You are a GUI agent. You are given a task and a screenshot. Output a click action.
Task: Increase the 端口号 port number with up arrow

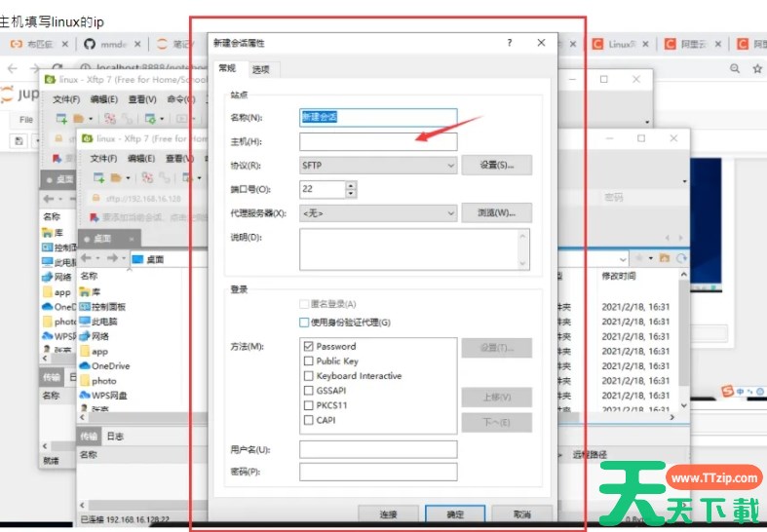351,185
